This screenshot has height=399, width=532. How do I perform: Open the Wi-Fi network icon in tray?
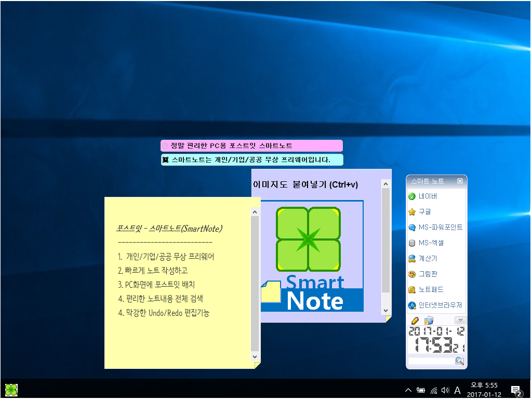[x=433, y=390]
